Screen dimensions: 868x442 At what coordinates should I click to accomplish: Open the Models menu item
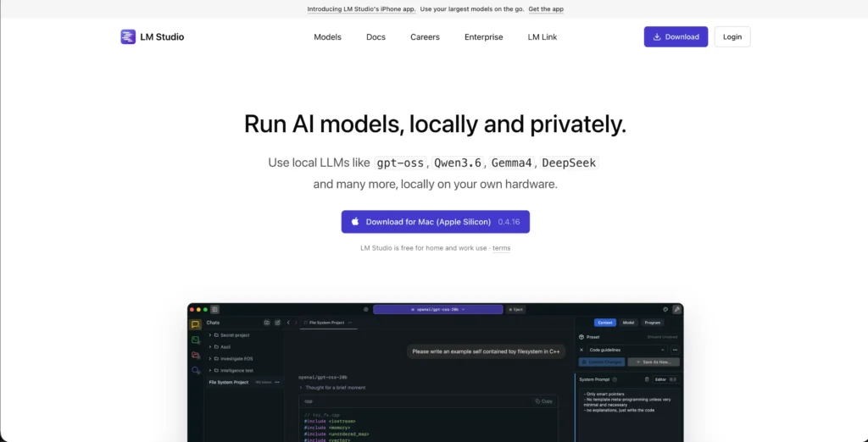pyautogui.click(x=328, y=37)
